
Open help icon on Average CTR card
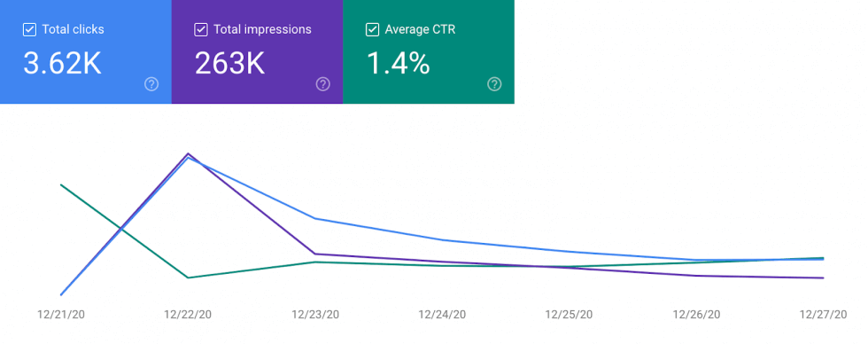point(495,84)
